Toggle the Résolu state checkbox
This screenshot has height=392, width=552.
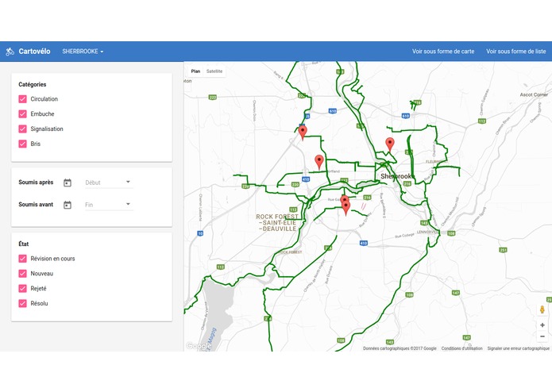click(x=22, y=303)
